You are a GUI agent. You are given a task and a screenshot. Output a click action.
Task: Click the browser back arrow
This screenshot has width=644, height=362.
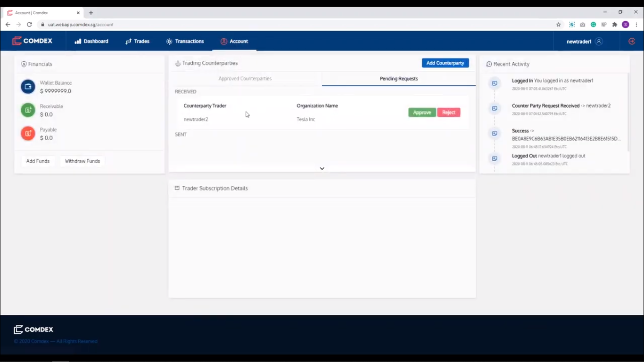click(x=8, y=25)
